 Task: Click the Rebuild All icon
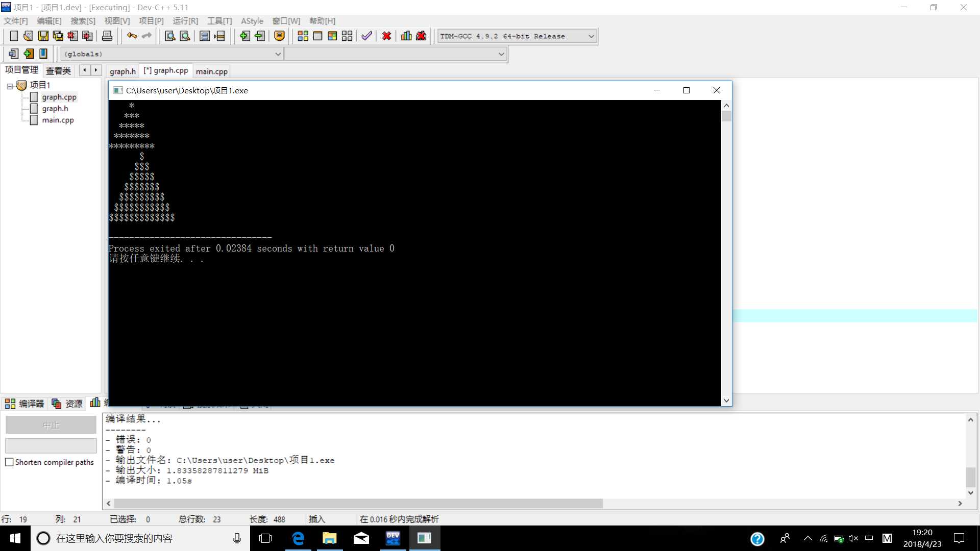click(347, 36)
